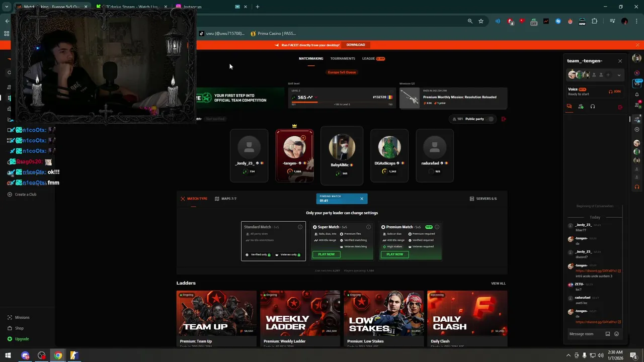This screenshot has width=644, height=362.
Task: Expand the team members dropdown chevron
Action: 619,75
